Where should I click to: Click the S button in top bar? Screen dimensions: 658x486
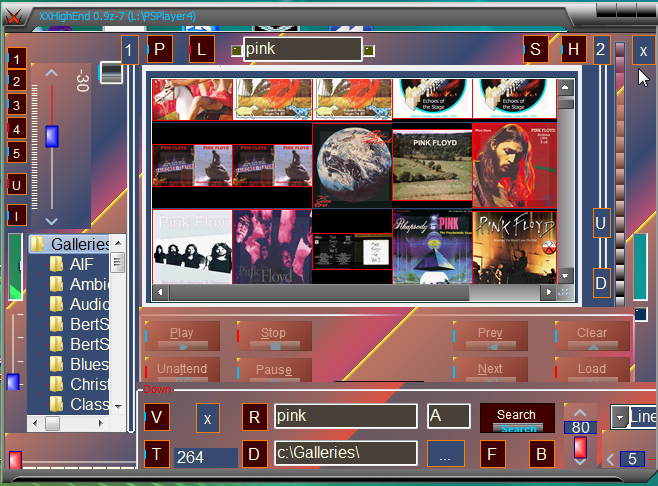tap(535, 49)
